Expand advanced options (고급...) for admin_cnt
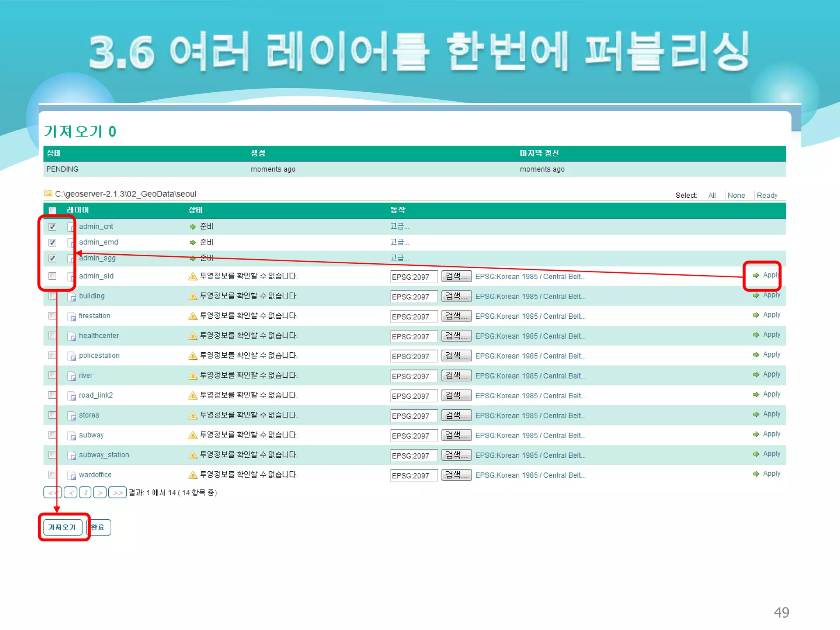This screenshot has width=840, height=630. (x=399, y=226)
